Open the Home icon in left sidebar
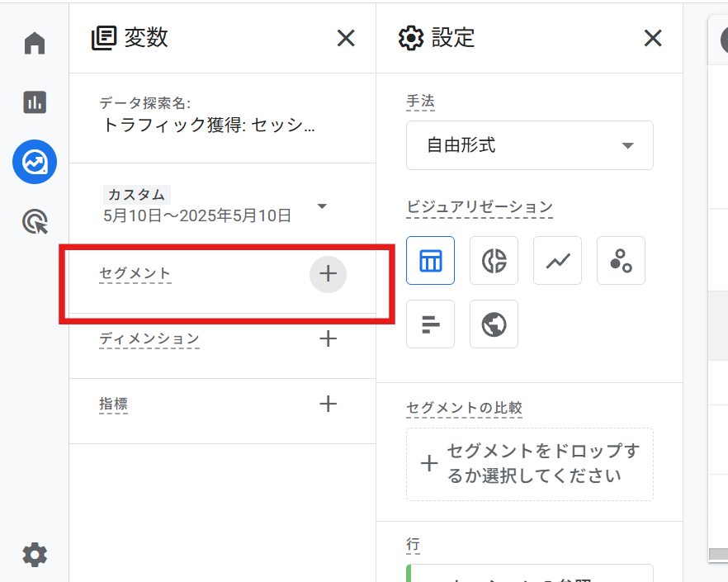728x582 pixels. pyautogui.click(x=35, y=43)
